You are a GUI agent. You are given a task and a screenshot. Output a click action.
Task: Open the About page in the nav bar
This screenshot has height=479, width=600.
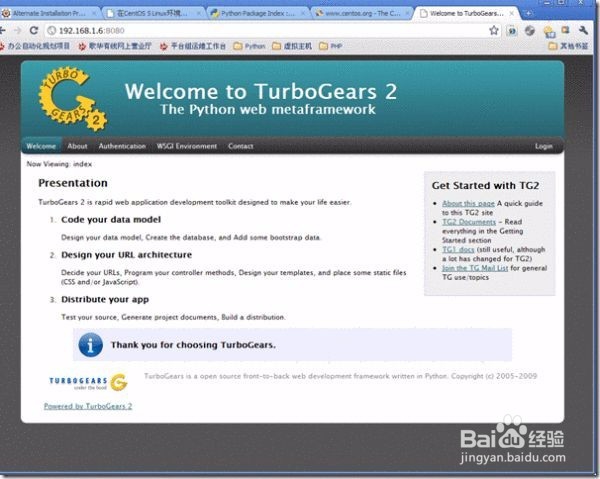(x=77, y=146)
